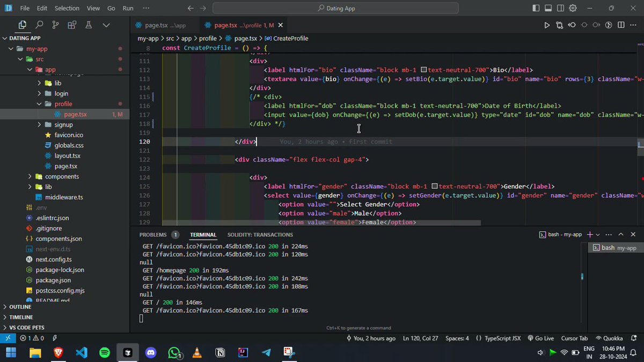The width and height of the screenshot is (644, 362).
Task: Open the Run menu
Action: pyautogui.click(x=128, y=8)
